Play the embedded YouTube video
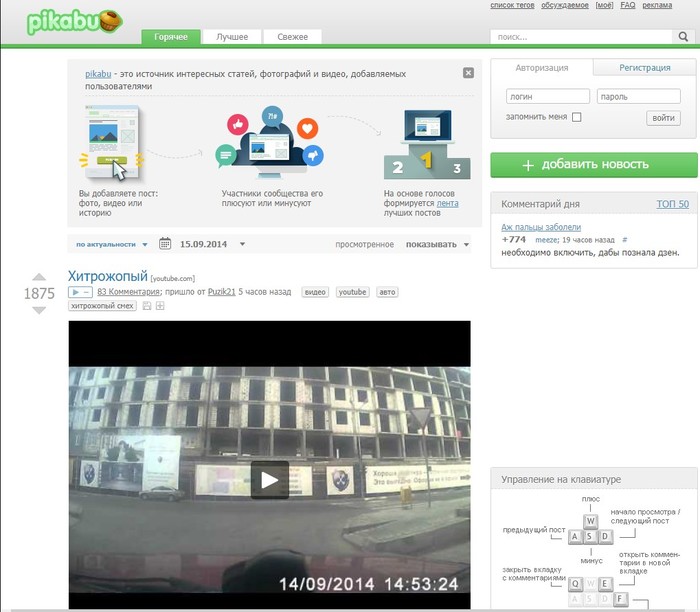This screenshot has width=700, height=612. point(269,480)
